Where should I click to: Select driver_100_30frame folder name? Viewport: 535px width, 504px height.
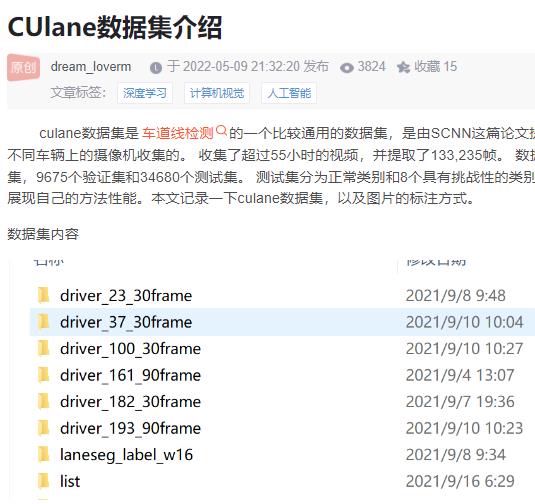[x=130, y=349]
